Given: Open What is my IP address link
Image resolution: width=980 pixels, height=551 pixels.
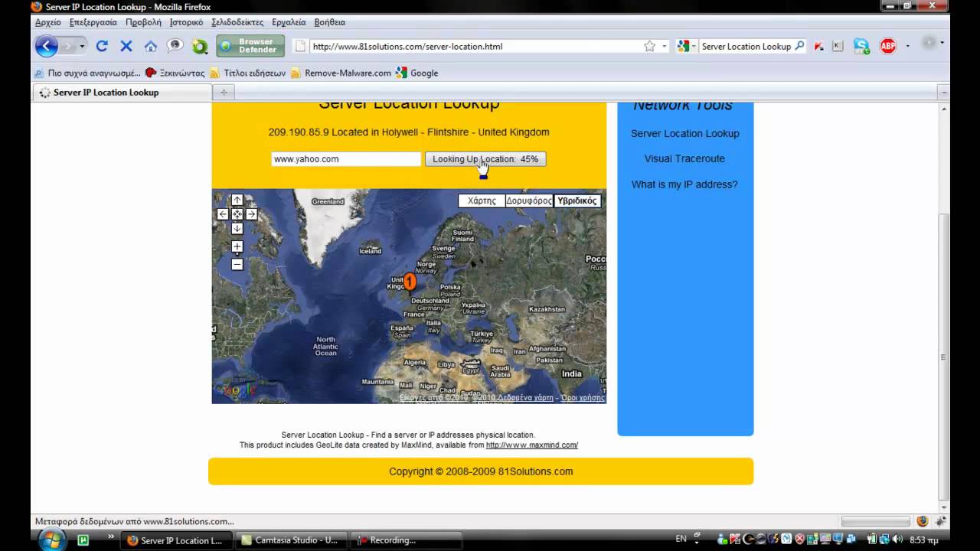Looking at the screenshot, I should (x=684, y=184).
